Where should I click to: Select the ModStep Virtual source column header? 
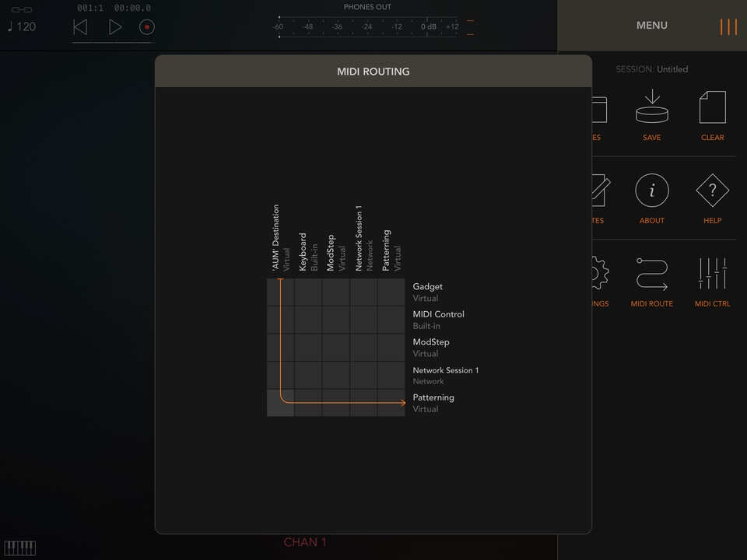coord(336,253)
